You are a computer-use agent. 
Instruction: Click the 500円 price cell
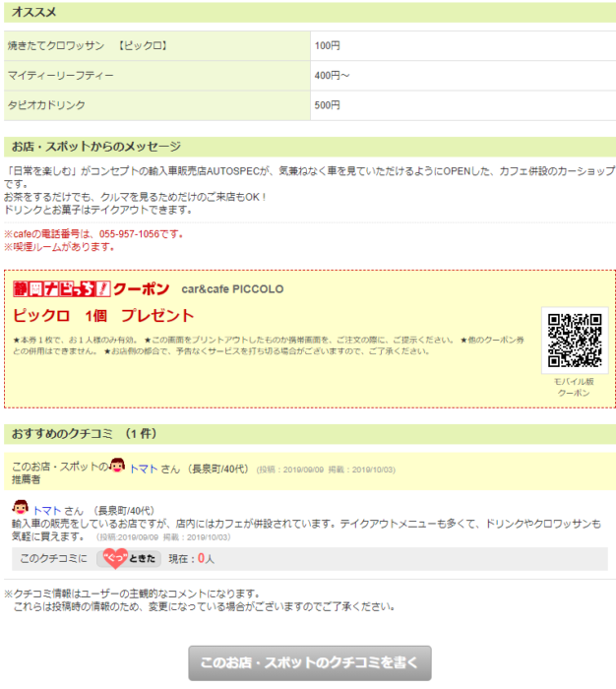point(327,105)
